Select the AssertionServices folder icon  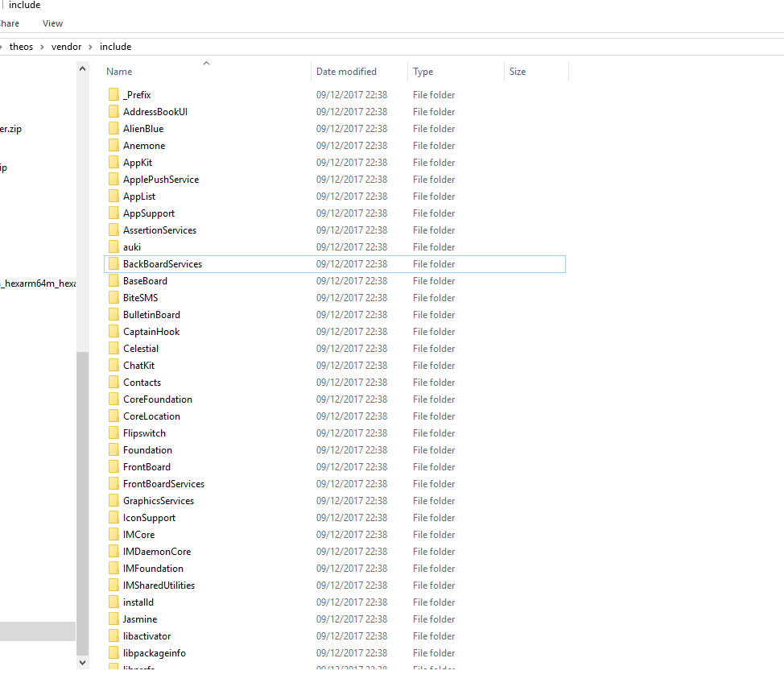pos(114,230)
